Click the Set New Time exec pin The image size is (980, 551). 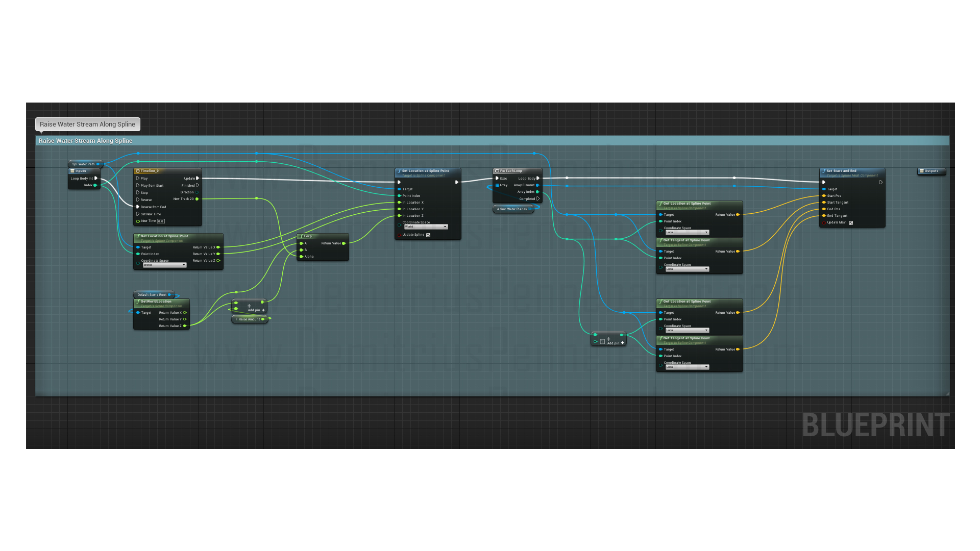click(138, 214)
